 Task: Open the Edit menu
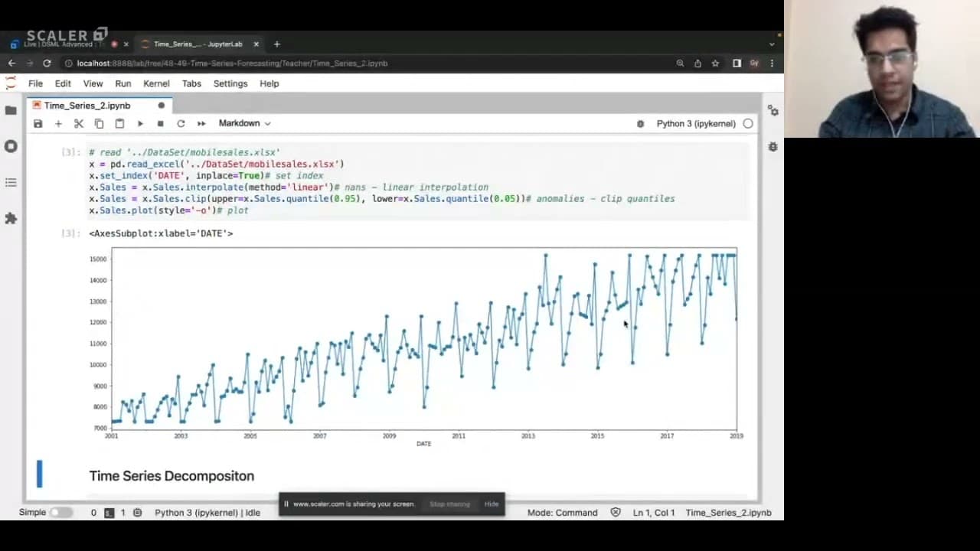pyautogui.click(x=63, y=83)
